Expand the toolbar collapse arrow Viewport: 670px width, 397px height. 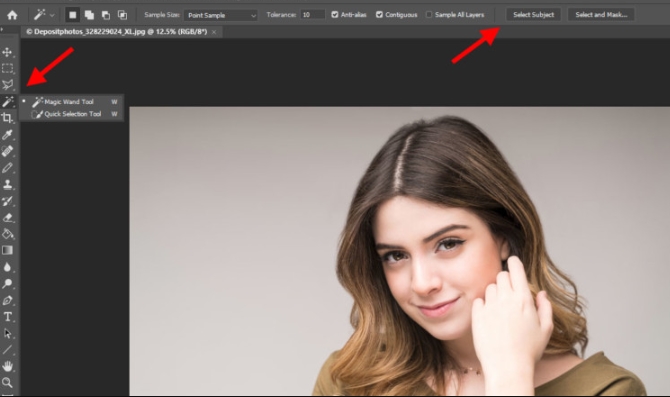2,29
